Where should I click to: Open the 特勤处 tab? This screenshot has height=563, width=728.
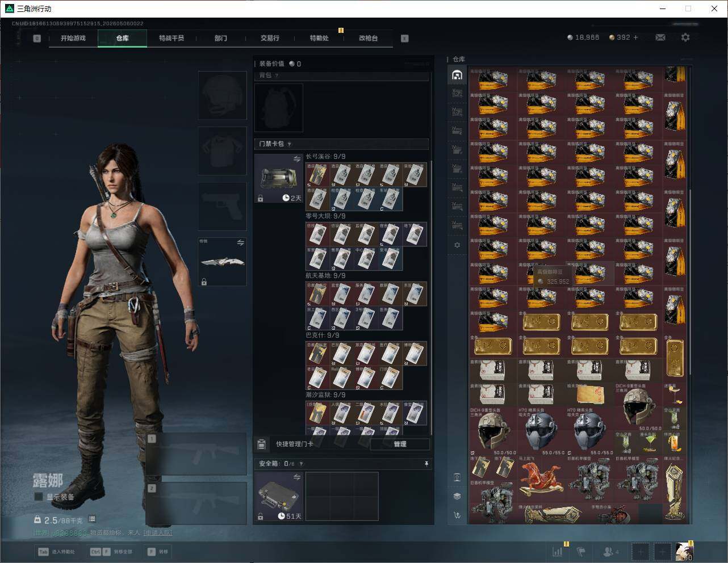319,38
